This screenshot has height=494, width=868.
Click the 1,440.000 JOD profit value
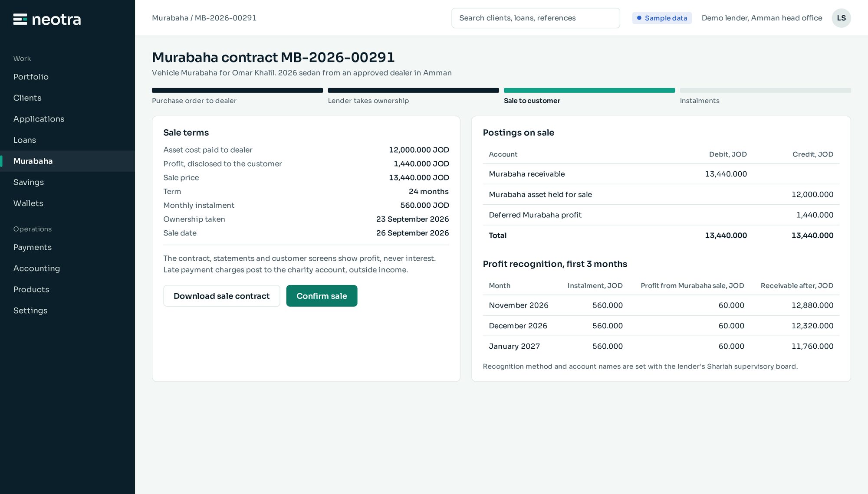click(x=421, y=164)
